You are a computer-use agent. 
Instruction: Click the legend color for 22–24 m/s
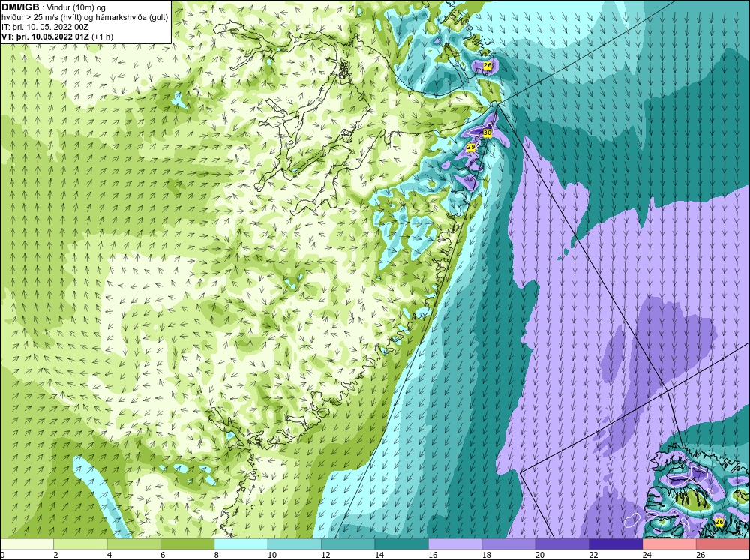coord(616,544)
